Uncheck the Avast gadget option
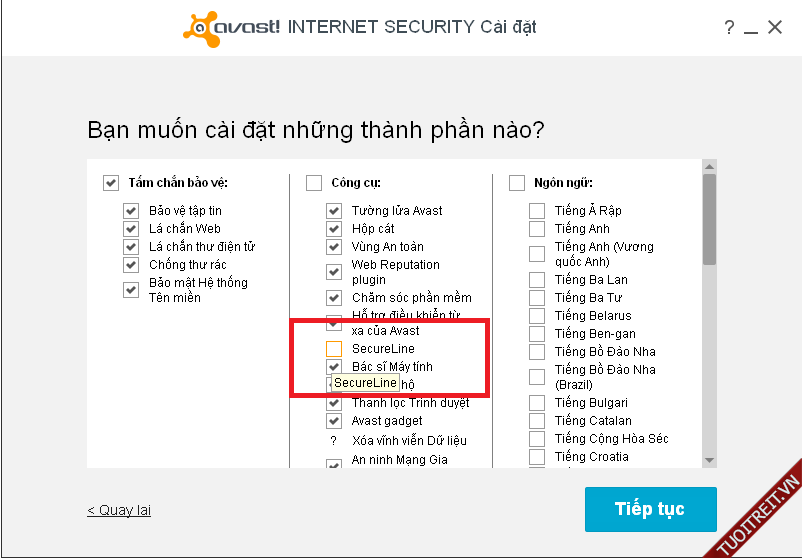The image size is (802, 558). click(x=334, y=421)
